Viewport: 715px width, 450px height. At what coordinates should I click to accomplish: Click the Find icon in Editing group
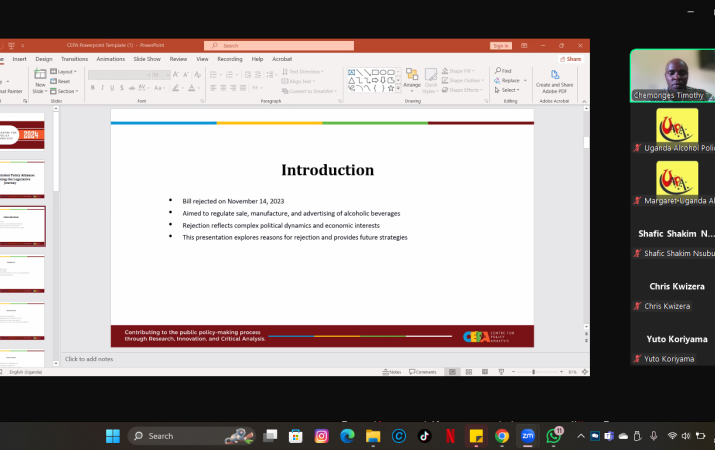506,71
